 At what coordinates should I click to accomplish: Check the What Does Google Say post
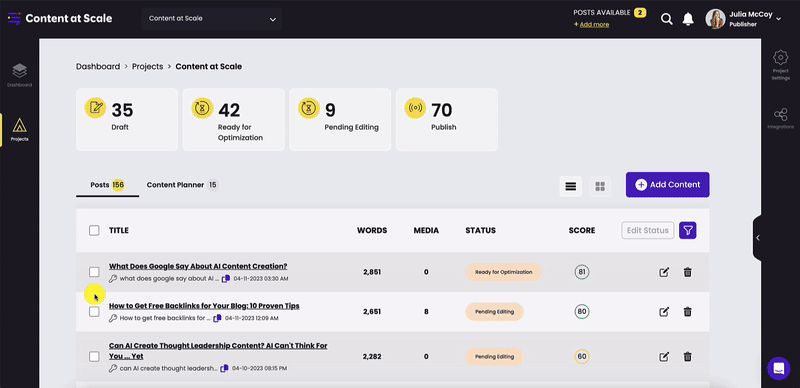(94, 272)
